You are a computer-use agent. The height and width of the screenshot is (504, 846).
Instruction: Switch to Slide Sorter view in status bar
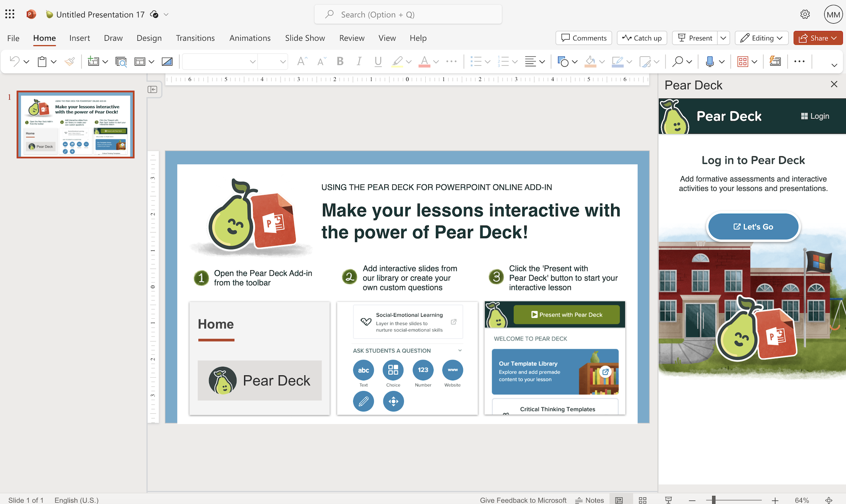point(643,500)
